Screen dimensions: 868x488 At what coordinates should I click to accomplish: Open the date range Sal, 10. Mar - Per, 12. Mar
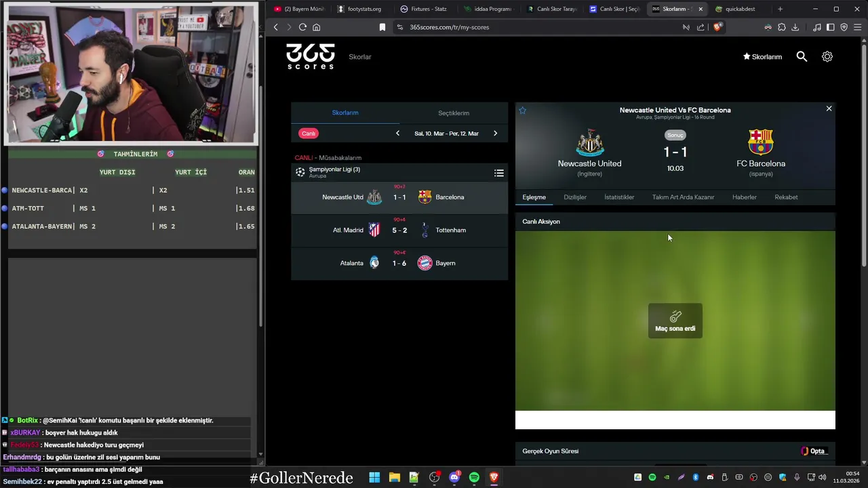pos(446,134)
